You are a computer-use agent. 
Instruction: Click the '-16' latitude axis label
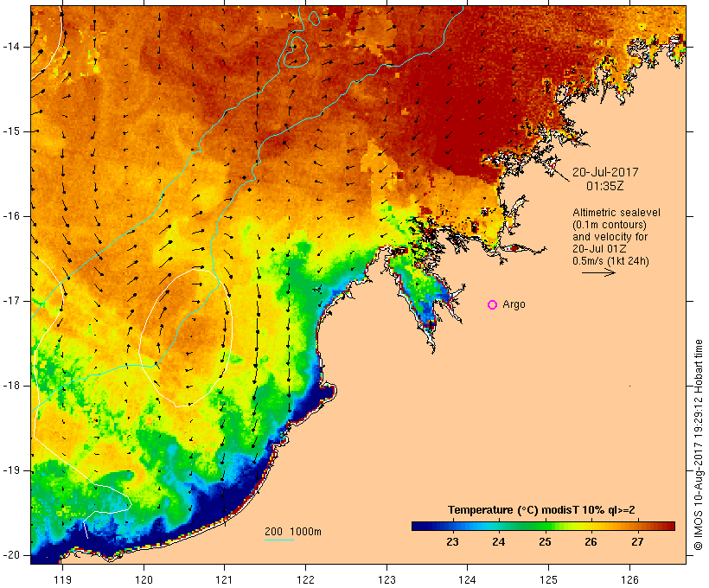11,216
